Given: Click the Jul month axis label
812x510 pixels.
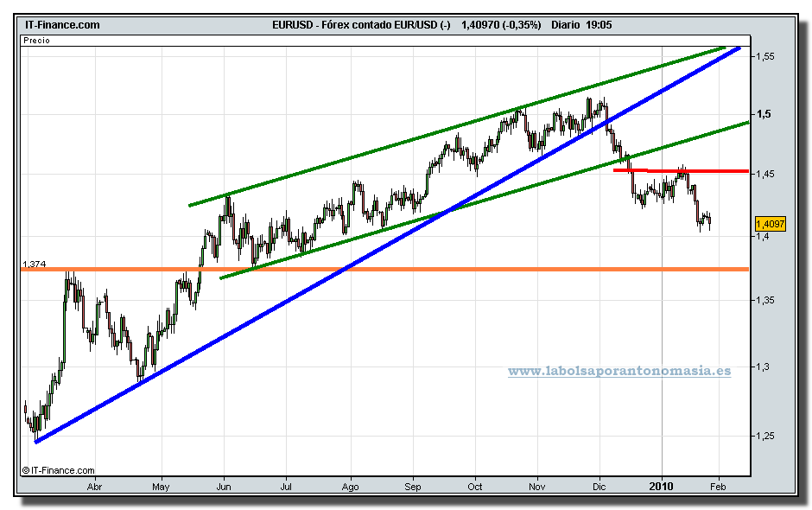Looking at the screenshot, I should pyautogui.click(x=286, y=487).
